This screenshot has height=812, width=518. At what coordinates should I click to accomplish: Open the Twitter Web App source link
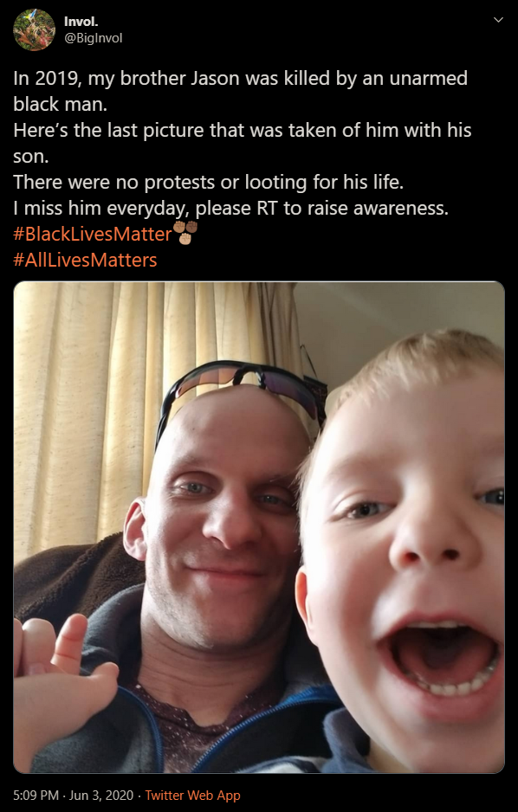click(192, 796)
